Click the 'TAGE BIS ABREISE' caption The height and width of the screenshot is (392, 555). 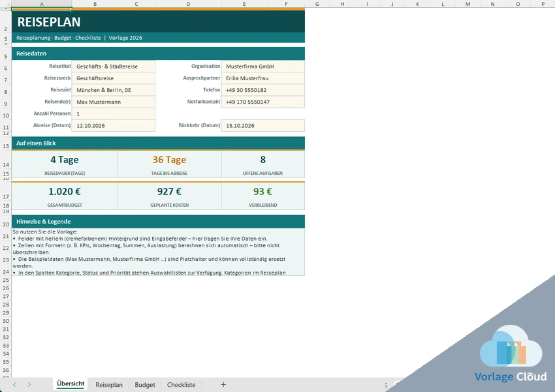click(x=169, y=173)
